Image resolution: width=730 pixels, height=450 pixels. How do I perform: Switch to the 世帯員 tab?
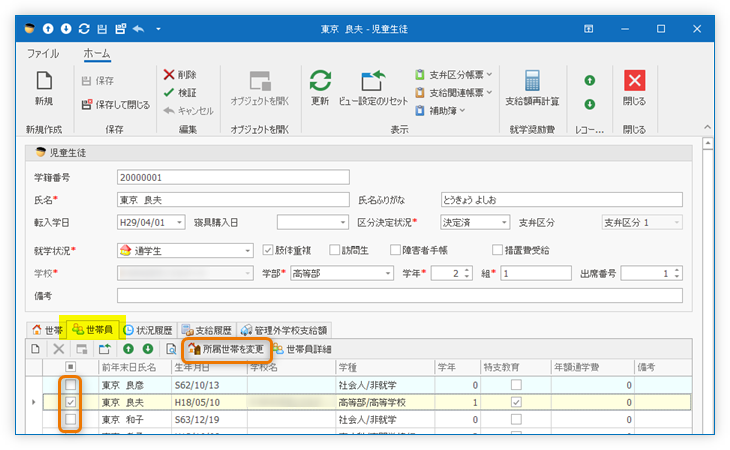coord(93,330)
